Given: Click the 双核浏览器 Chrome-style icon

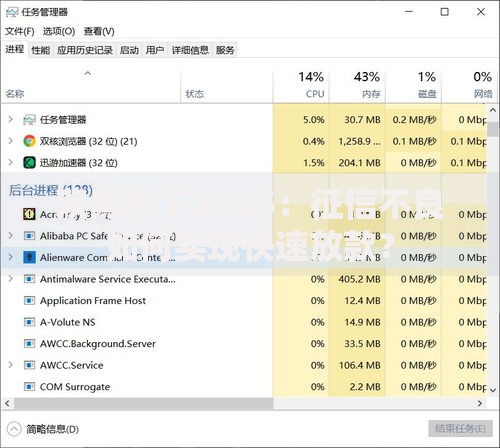Looking at the screenshot, I should click(x=29, y=141).
